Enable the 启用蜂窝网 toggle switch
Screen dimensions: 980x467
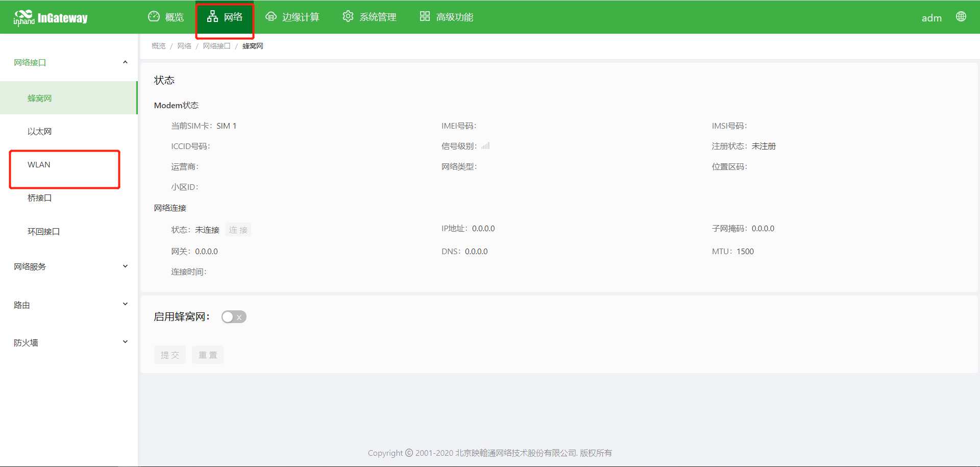(234, 316)
